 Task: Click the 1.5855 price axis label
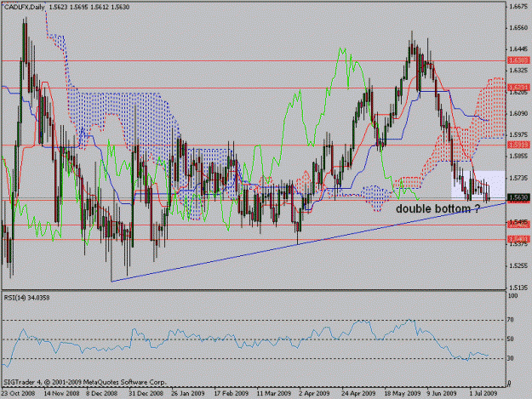[518, 157]
